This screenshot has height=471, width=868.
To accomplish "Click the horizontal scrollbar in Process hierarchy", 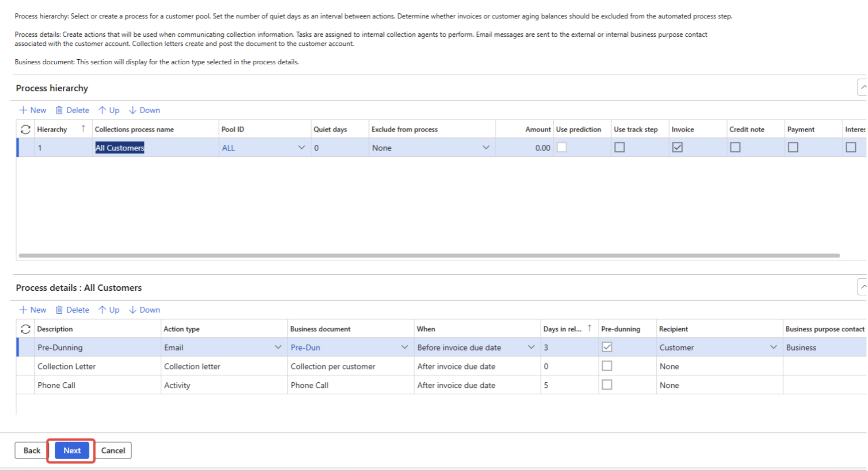I will click(429, 255).
